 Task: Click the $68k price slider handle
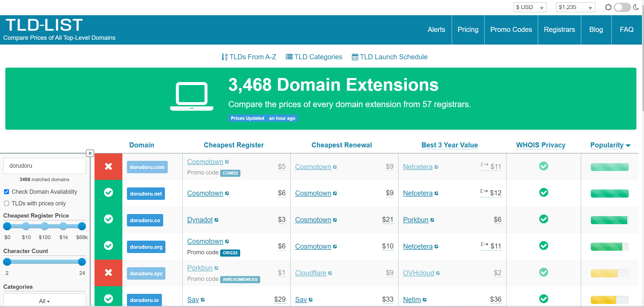(82, 226)
